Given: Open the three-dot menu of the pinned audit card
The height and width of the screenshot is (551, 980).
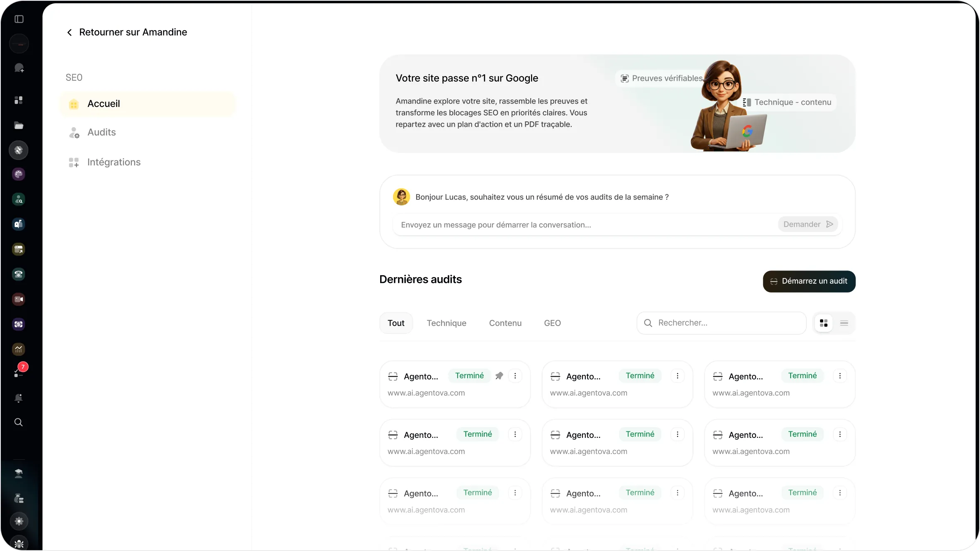Looking at the screenshot, I should [515, 376].
